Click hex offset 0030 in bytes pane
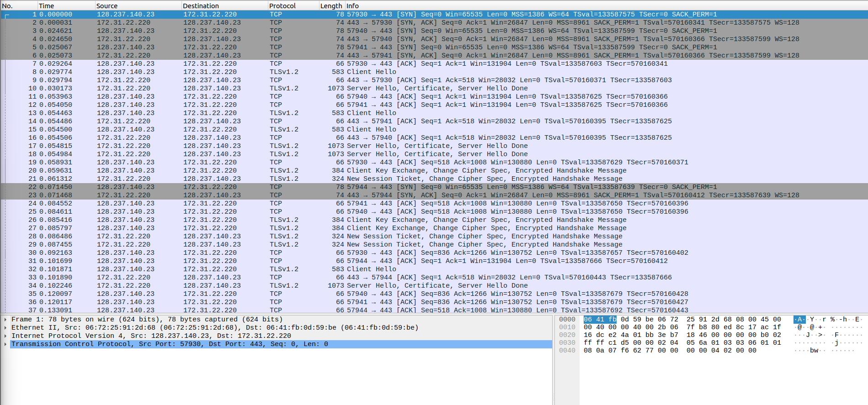This screenshot has width=868, height=405. (567, 343)
